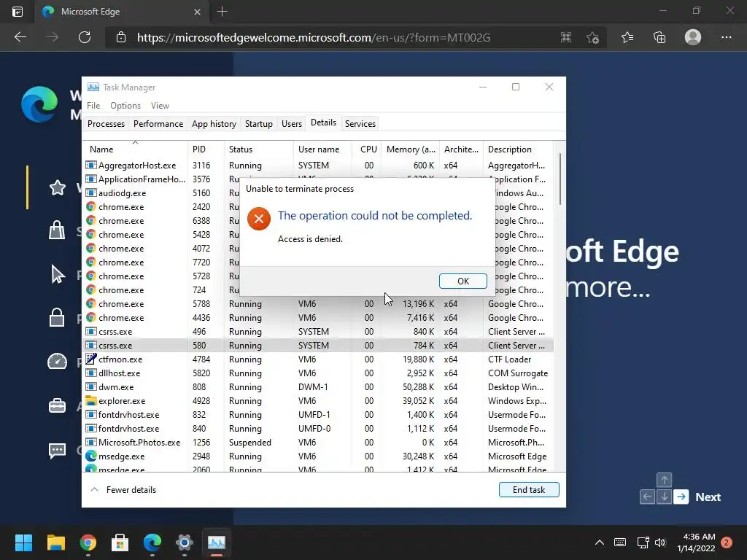Open Edge profile avatar
The image size is (747, 560).
pos(693,37)
